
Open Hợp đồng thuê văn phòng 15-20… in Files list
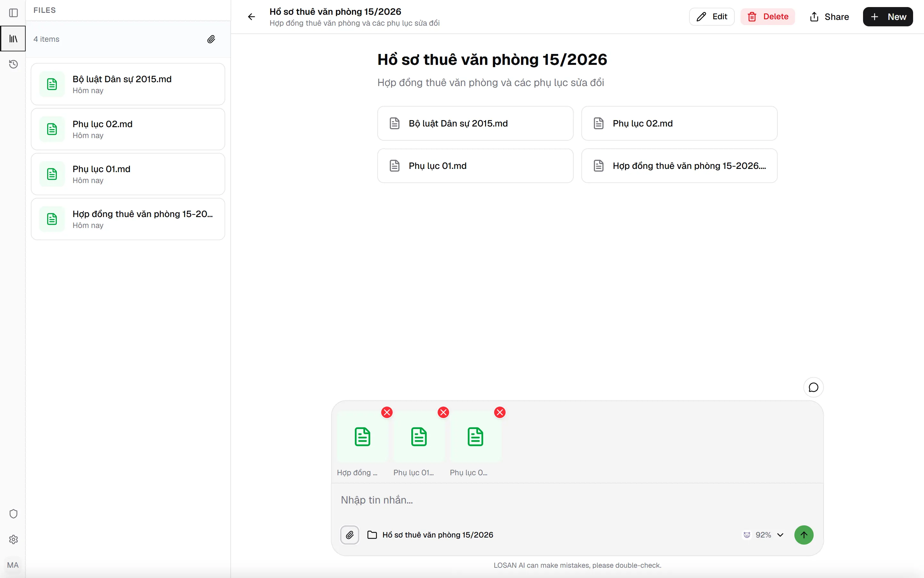(x=128, y=219)
